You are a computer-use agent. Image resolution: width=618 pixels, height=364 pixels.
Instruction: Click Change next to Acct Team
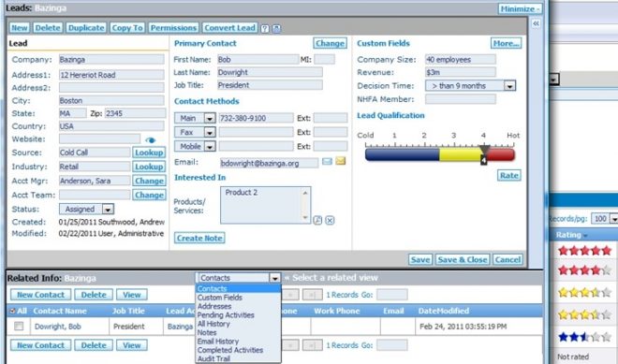point(149,195)
